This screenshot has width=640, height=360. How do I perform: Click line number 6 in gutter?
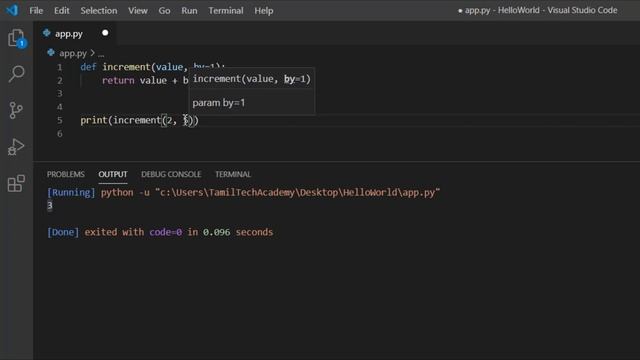tap(60, 133)
